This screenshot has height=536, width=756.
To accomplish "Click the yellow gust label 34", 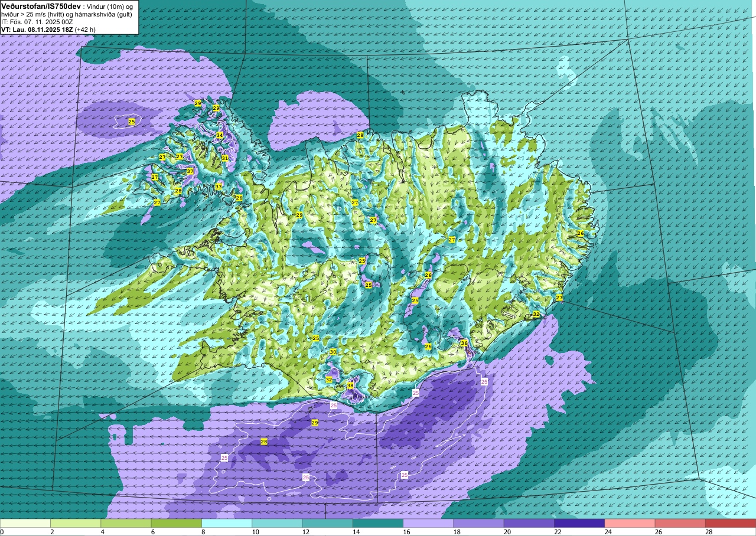I will point(220,135).
